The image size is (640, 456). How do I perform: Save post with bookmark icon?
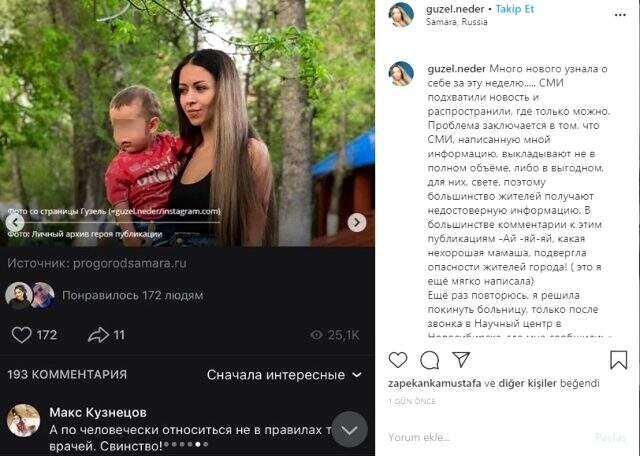(x=618, y=360)
